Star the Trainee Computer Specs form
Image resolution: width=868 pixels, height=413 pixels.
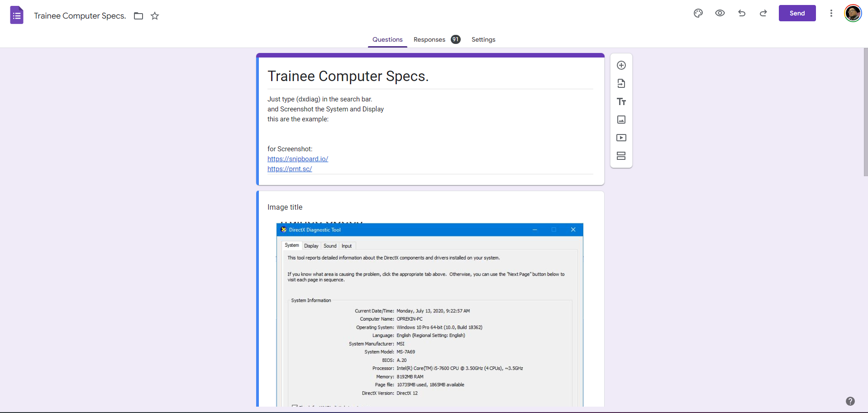point(155,16)
